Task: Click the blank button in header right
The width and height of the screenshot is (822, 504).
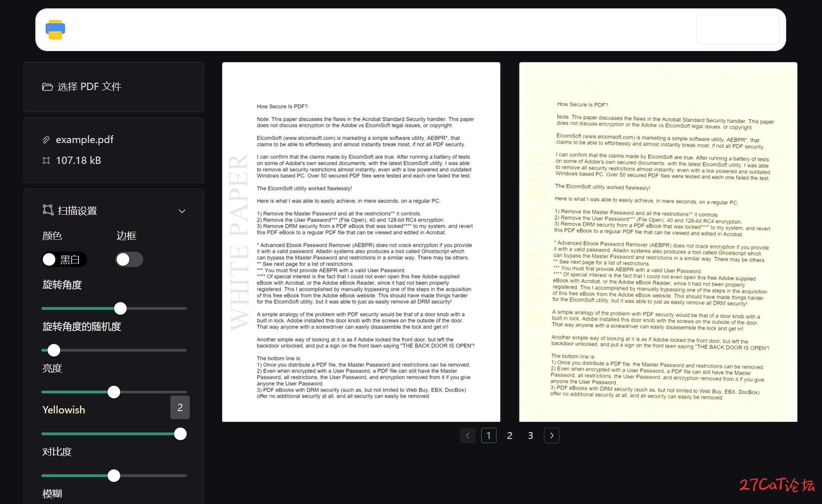Action: click(x=738, y=30)
